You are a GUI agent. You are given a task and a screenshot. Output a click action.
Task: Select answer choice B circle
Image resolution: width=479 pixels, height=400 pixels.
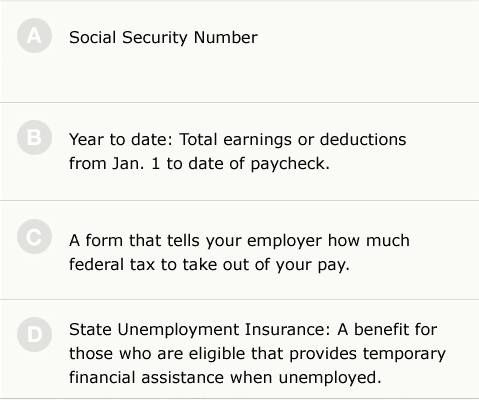(34, 137)
